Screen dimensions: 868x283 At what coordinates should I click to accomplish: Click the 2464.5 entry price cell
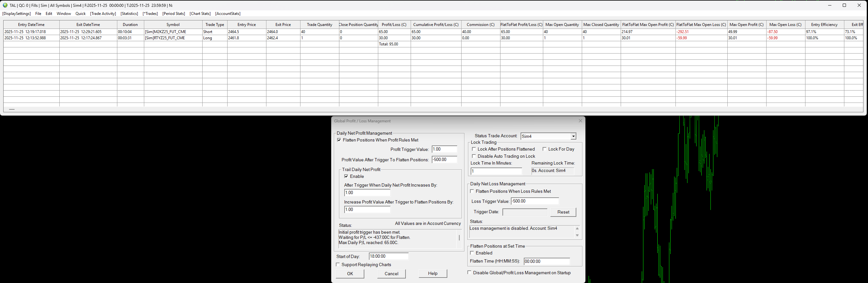pos(247,32)
